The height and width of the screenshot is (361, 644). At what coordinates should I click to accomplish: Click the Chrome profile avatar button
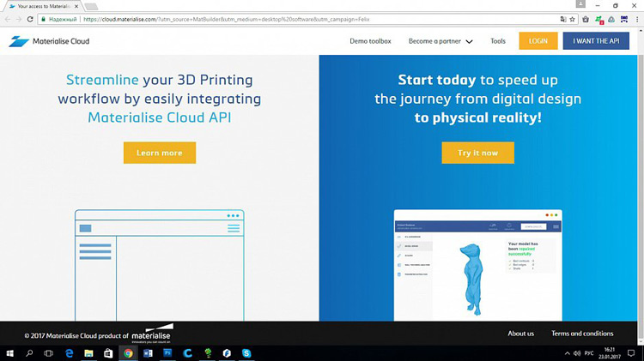(x=580, y=4)
